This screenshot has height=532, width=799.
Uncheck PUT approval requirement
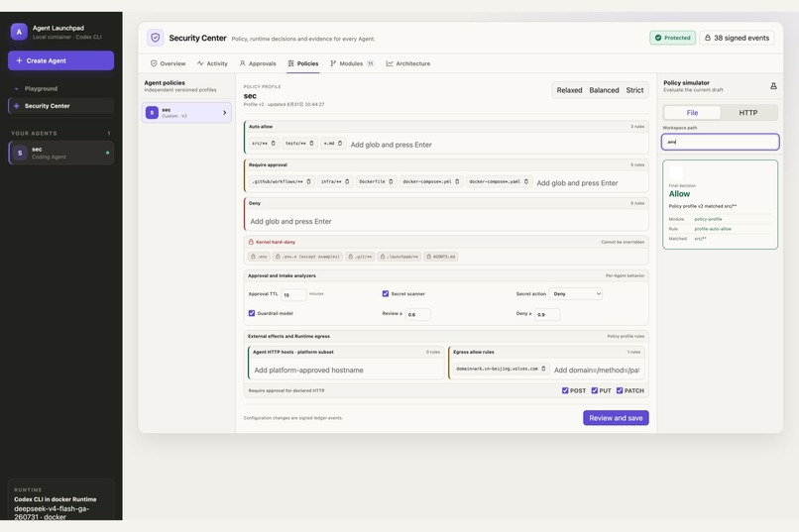click(594, 390)
